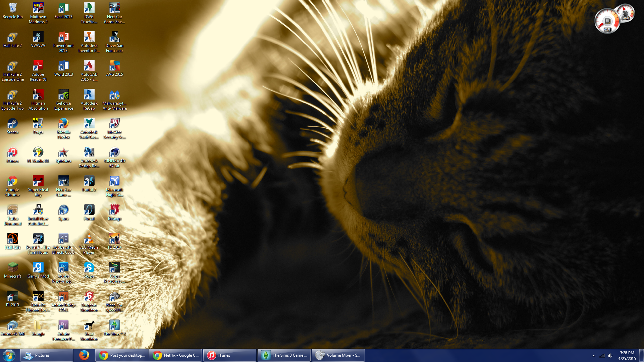Select the Word 2013 shortcut
The width and height of the screenshot is (644, 362).
(x=64, y=69)
